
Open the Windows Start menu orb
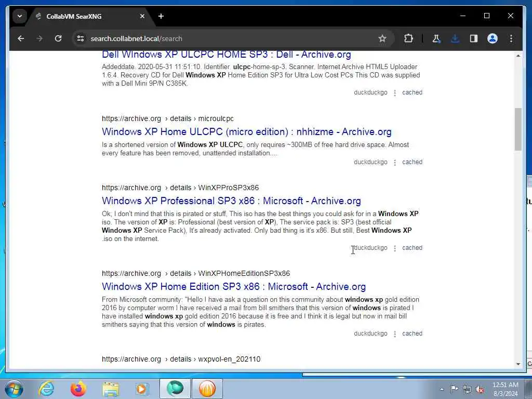(14, 389)
